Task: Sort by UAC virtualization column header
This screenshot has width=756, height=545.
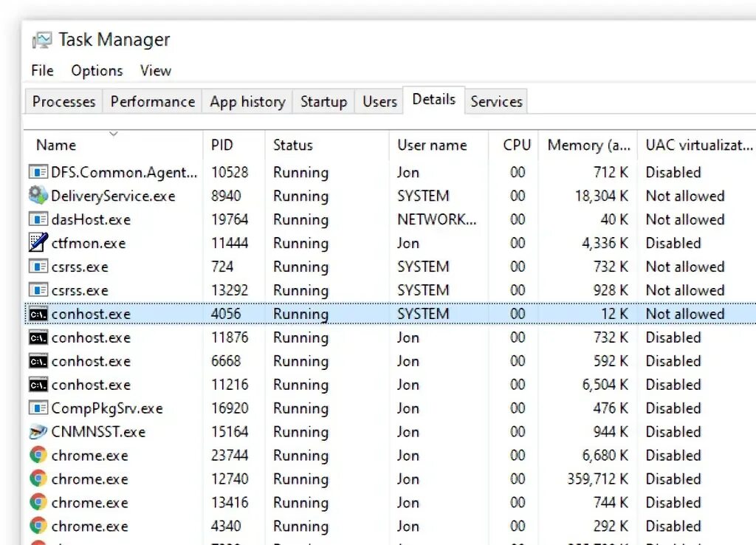Action: point(697,145)
